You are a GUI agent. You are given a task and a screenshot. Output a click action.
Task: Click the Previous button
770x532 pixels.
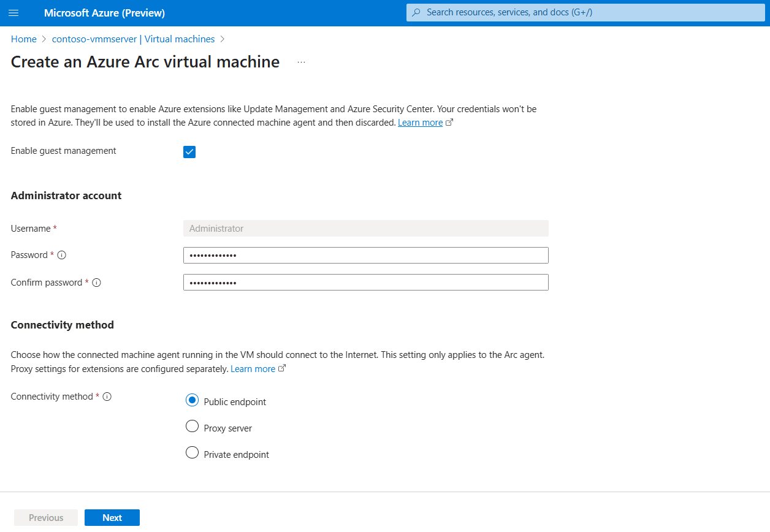coord(46,518)
